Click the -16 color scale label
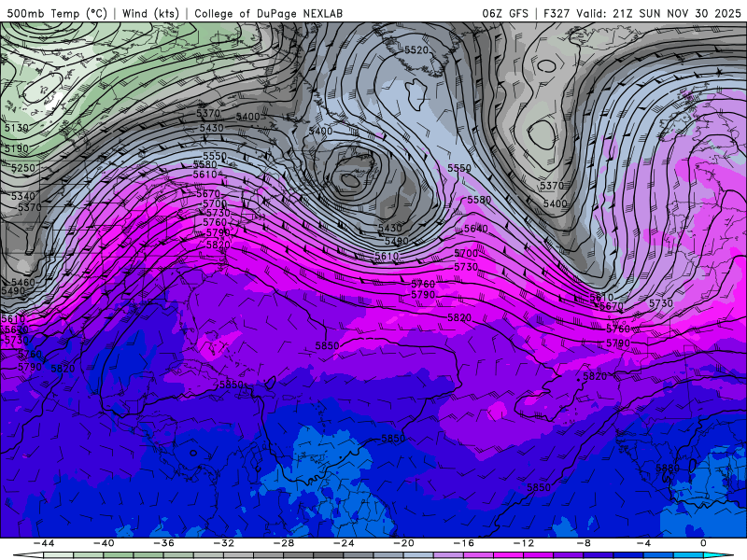The width and height of the screenshot is (747, 560). click(464, 543)
